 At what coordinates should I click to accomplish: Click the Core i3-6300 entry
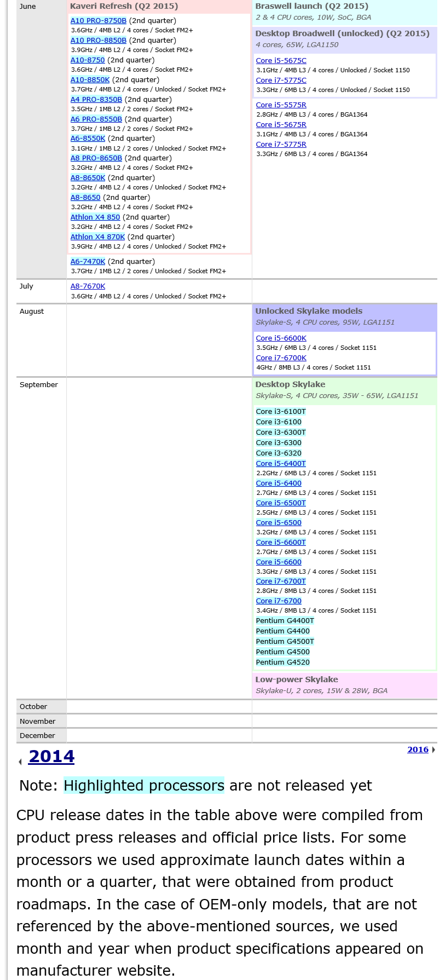279,443
